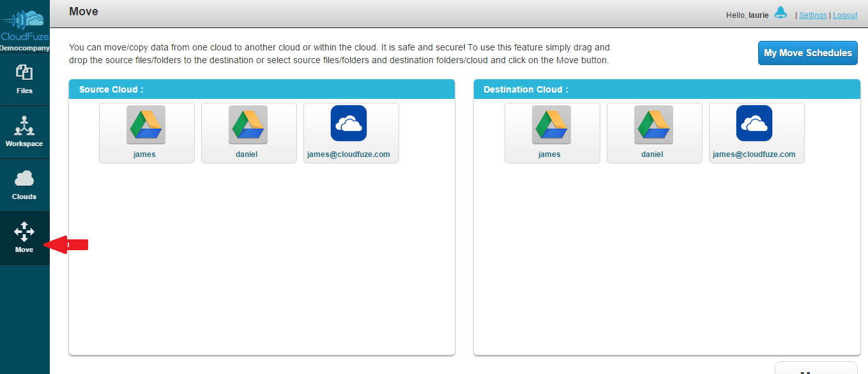Select the Move section in sidebar

24,238
